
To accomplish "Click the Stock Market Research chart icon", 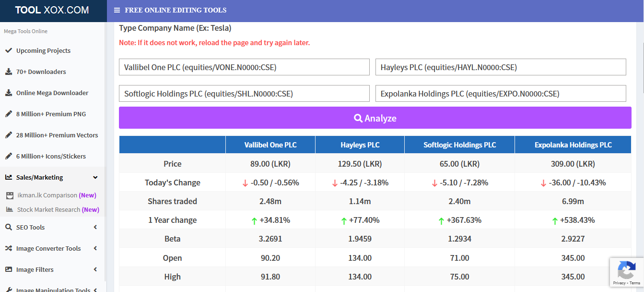I will (9, 210).
